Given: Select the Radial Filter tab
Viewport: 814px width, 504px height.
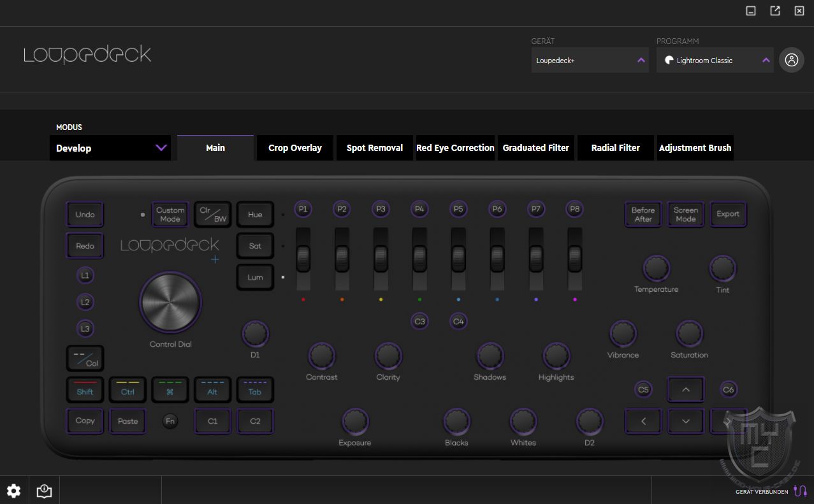Looking at the screenshot, I should tap(616, 148).
